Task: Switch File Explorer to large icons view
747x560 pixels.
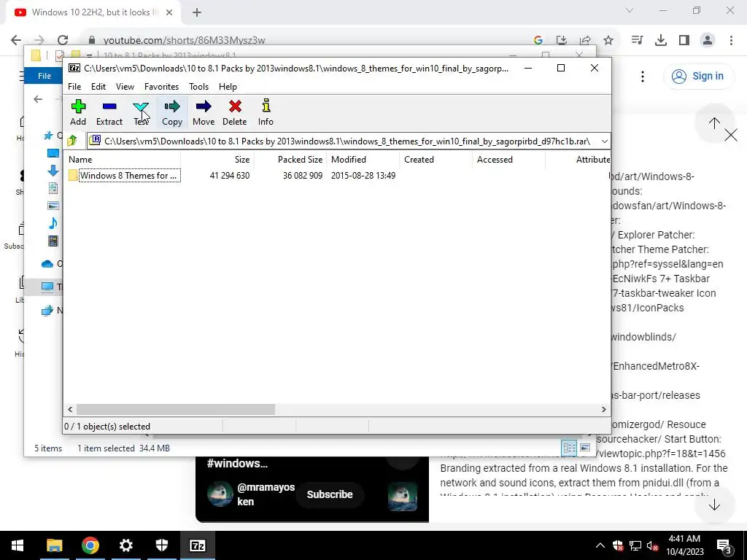Action: click(x=585, y=448)
